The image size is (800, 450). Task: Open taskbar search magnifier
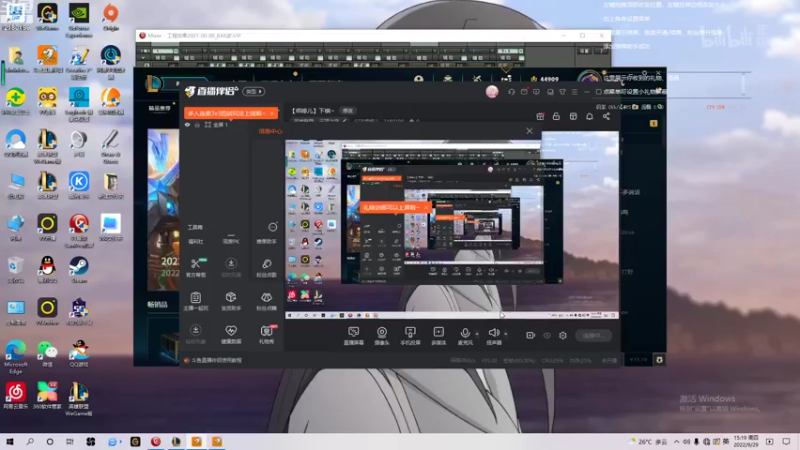30,441
